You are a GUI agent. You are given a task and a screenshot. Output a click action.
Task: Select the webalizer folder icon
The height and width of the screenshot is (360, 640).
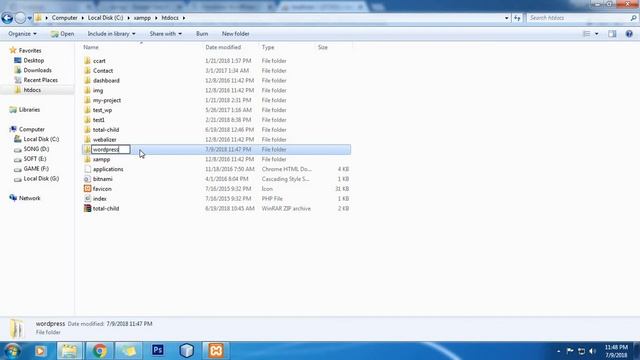(87, 139)
